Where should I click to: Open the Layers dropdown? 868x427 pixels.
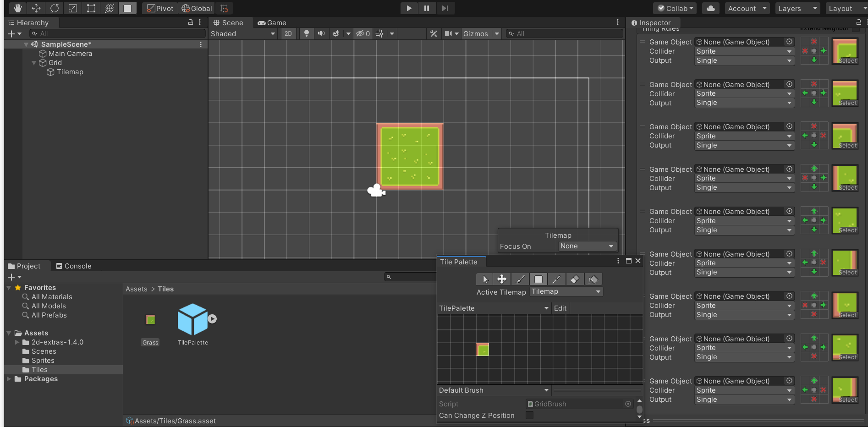tap(798, 8)
